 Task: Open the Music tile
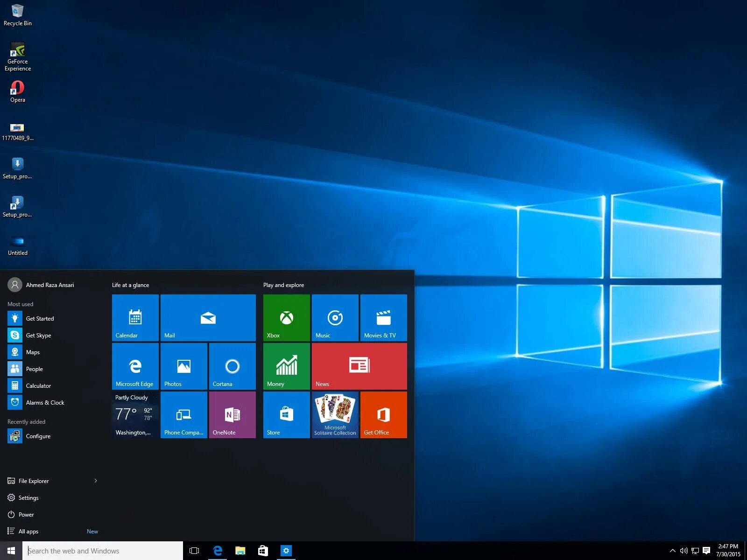pos(335,317)
